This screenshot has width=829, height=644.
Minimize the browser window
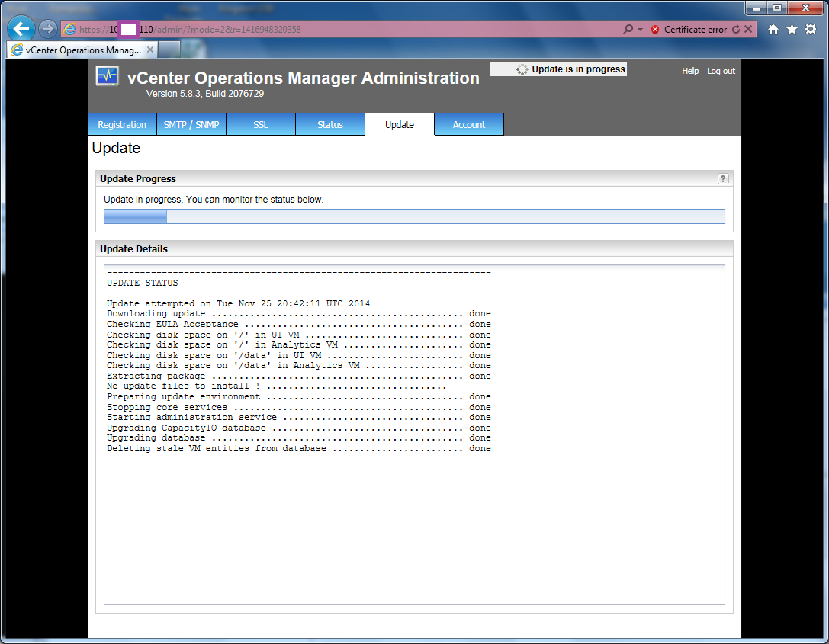click(757, 8)
